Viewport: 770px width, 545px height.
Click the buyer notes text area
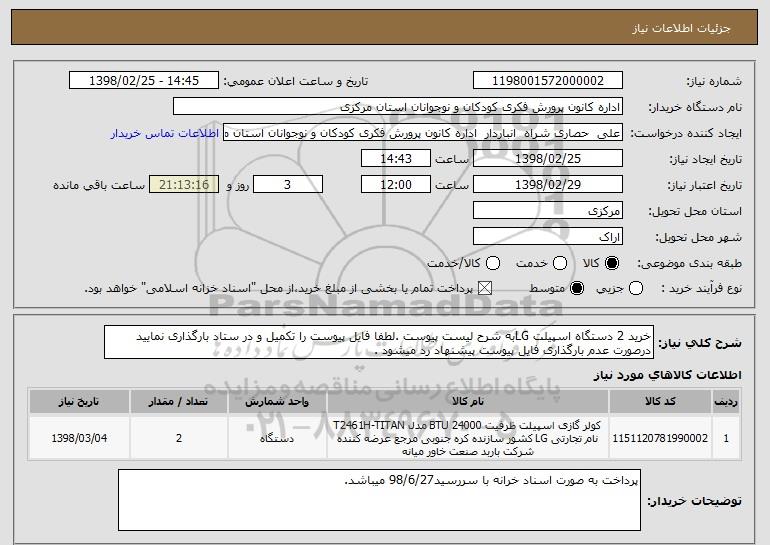click(x=379, y=500)
